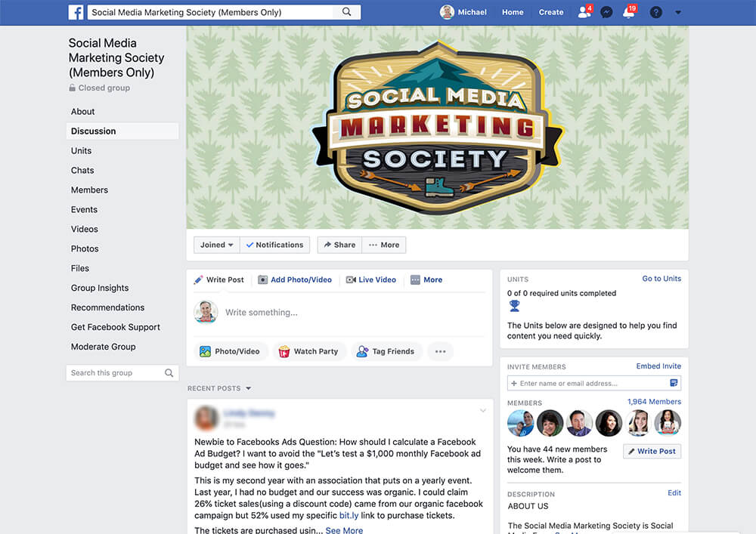Click the top Facebook search field
This screenshot has height=534, width=756.
(x=225, y=13)
